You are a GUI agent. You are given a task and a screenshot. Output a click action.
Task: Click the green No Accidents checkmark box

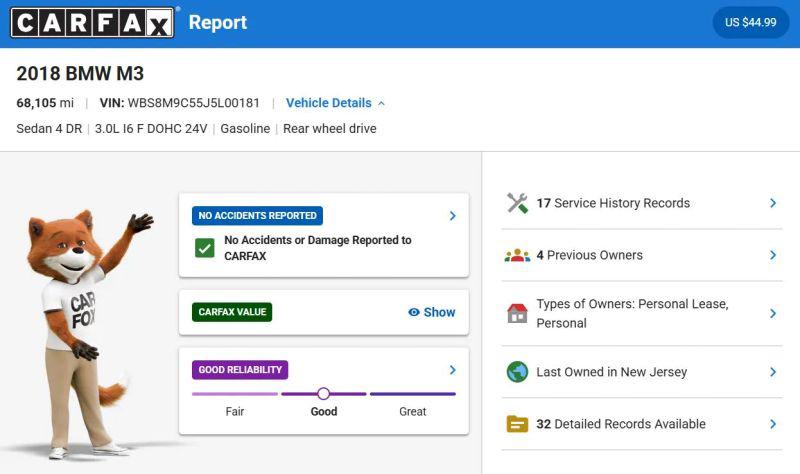pyautogui.click(x=205, y=248)
